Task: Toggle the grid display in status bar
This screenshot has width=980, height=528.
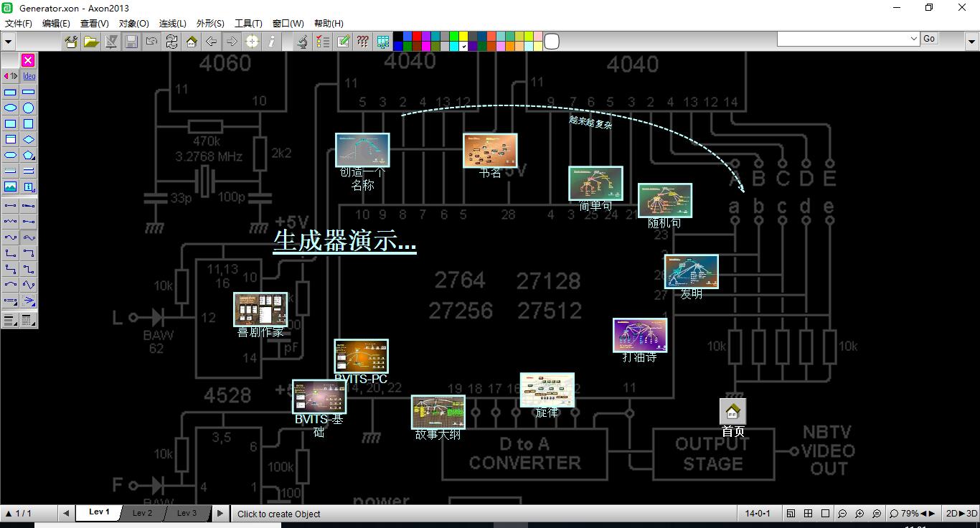Action: (x=808, y=514)
